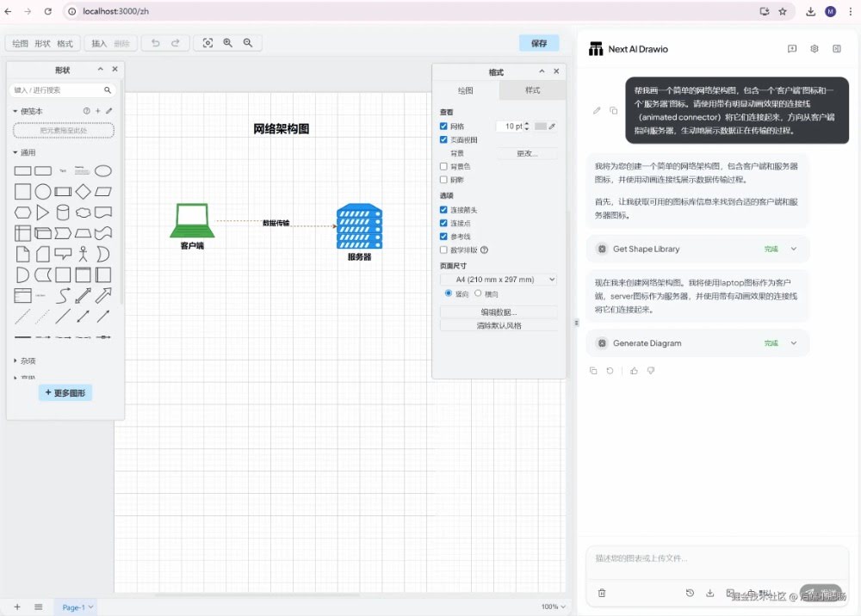
Task: Click the trash icon to clear chat
Action: tap(602, 593)
